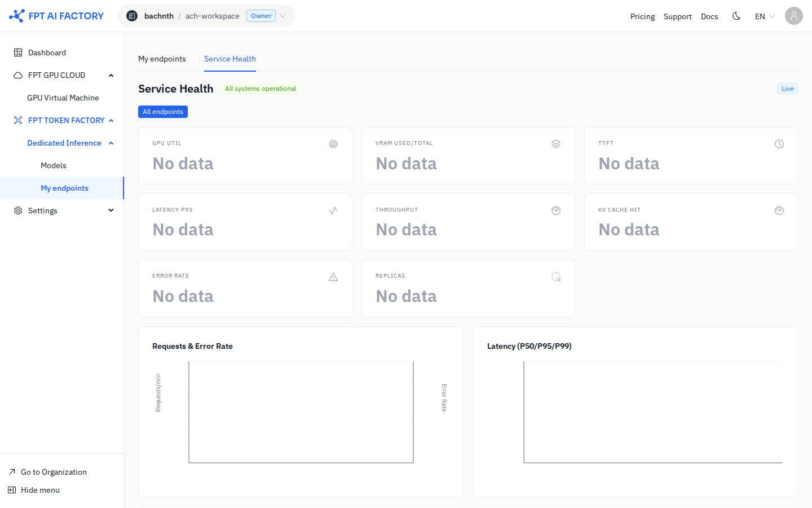Click the FPT AI Factory logo
Screen dimensions: 812x508
click(x=56, y=16)
